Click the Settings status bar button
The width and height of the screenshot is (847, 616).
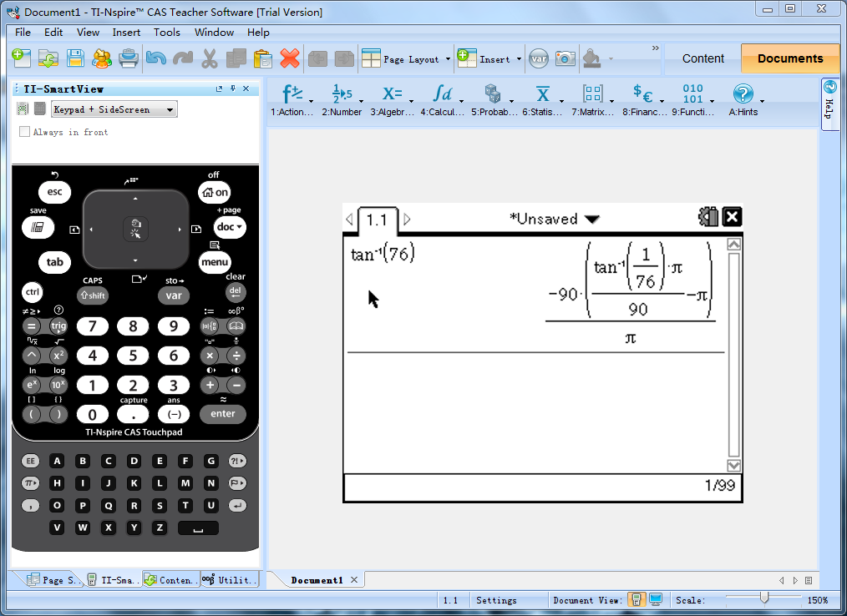click(x=496, y=600)
